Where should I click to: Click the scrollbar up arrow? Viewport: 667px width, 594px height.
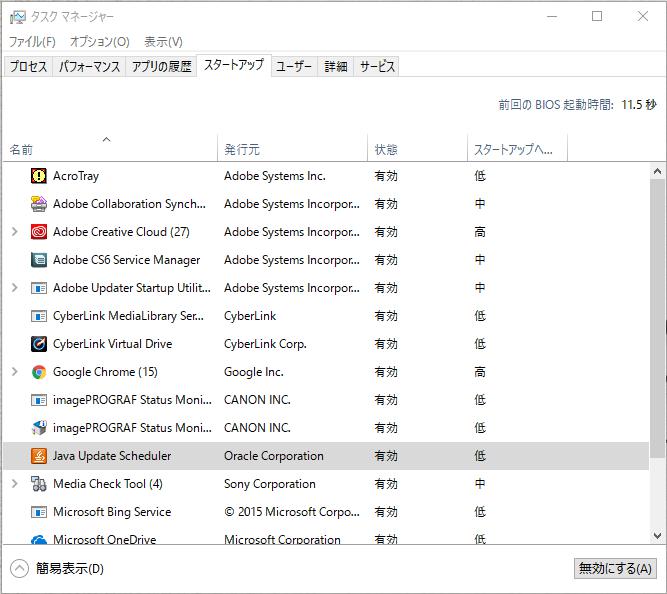coord(657,171)
